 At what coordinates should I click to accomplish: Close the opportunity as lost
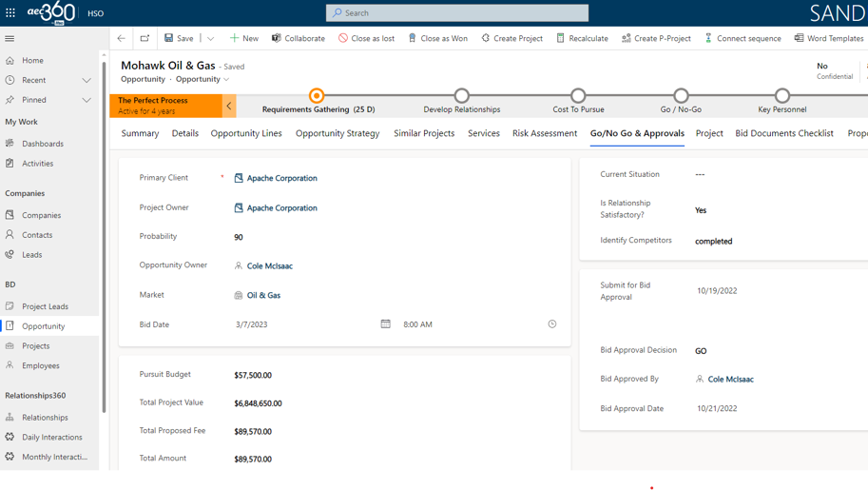pyautogui.click(x=366, y=38)
